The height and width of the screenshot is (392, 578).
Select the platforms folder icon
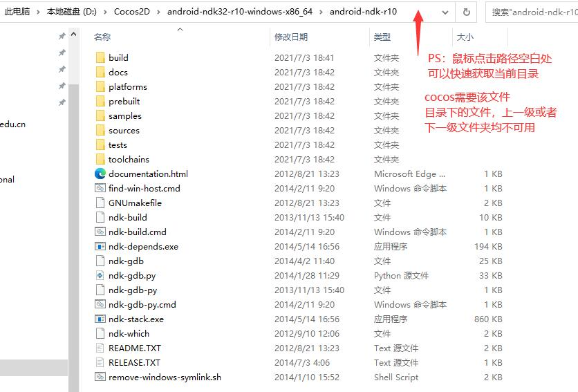point(100,86)
